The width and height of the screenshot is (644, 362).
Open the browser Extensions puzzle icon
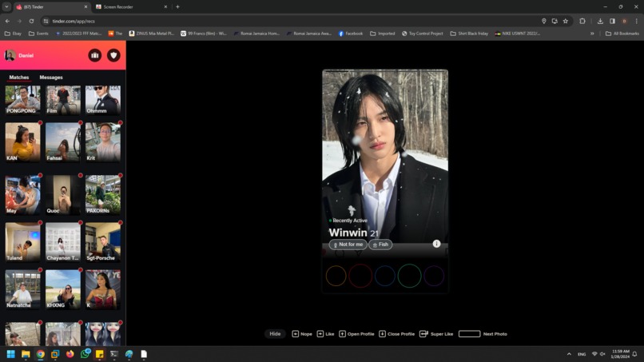coord(582,21)
